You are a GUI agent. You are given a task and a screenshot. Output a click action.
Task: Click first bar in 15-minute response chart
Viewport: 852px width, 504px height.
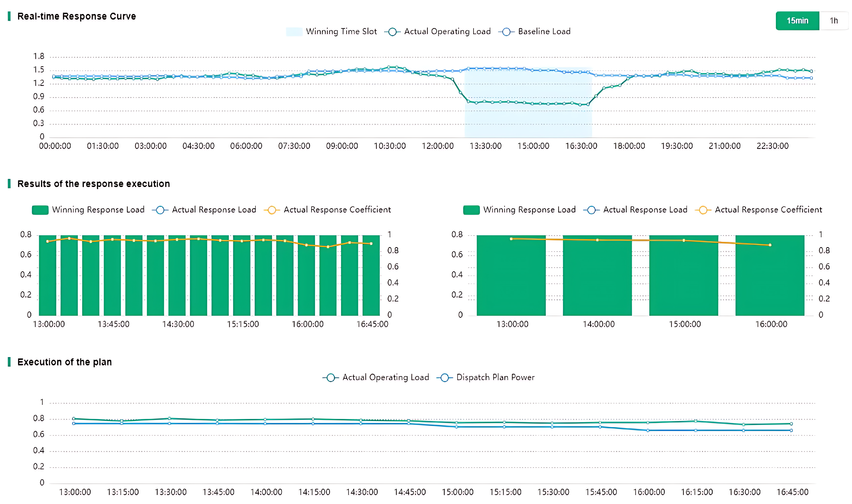pyautogui.click(x=47, y=278)
